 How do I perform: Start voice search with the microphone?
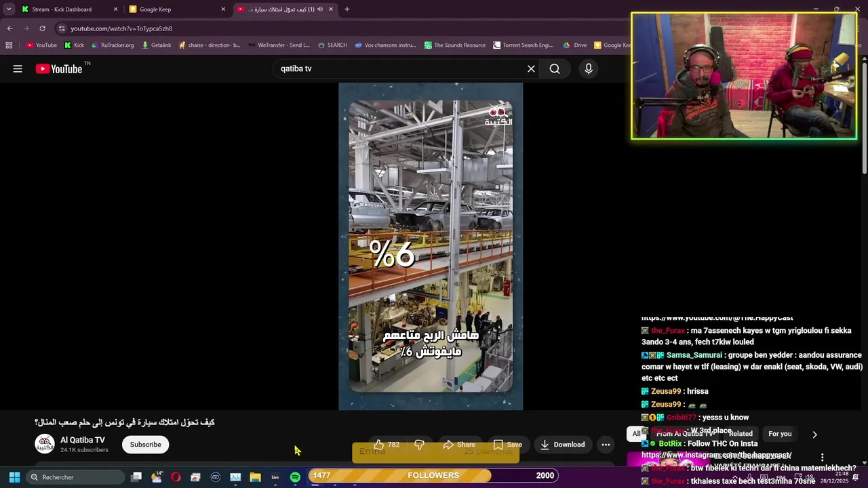pos(589,68)
